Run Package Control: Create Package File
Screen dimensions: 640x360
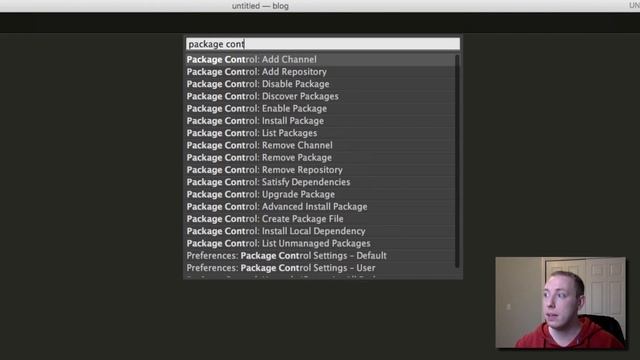pyautogui.click(x=320, y=219)
